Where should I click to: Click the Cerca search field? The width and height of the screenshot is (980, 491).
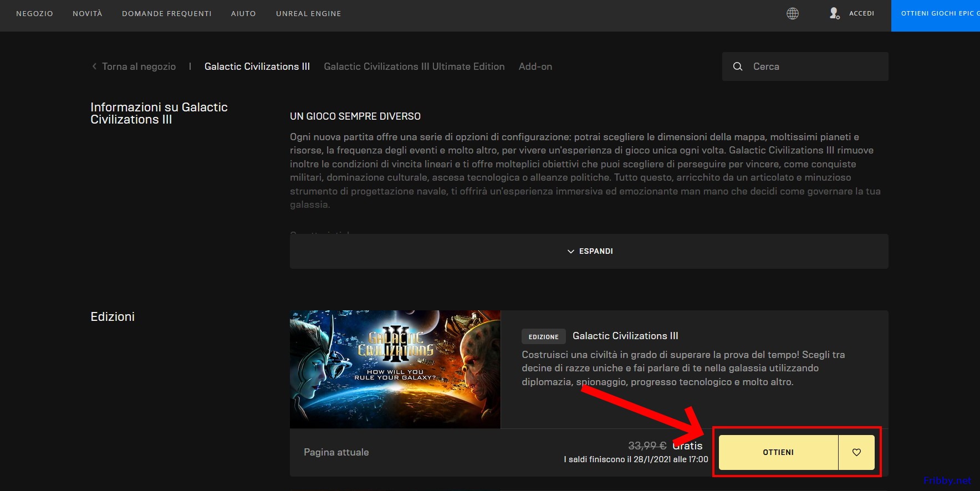[805, 67]
